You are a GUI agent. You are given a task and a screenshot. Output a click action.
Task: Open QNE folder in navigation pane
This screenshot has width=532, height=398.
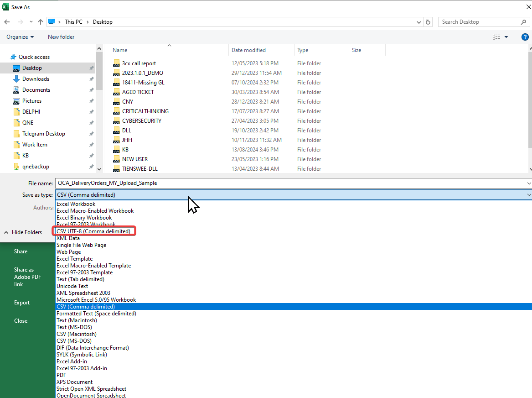[x=28, y=123]
